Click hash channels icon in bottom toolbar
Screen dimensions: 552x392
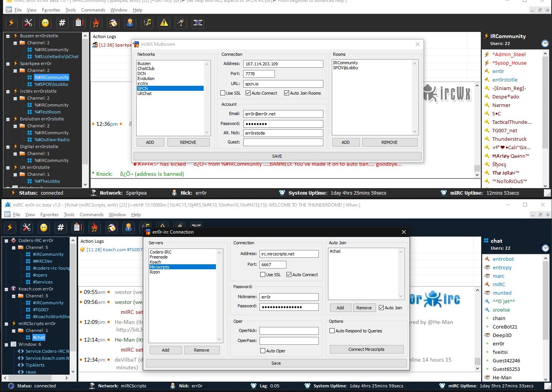(x=60, y=228)
